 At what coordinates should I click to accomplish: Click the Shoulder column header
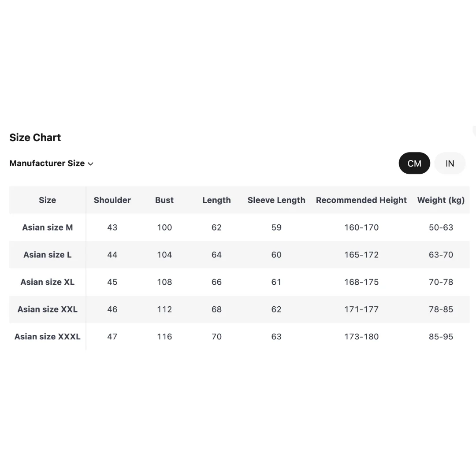(112, 200)
